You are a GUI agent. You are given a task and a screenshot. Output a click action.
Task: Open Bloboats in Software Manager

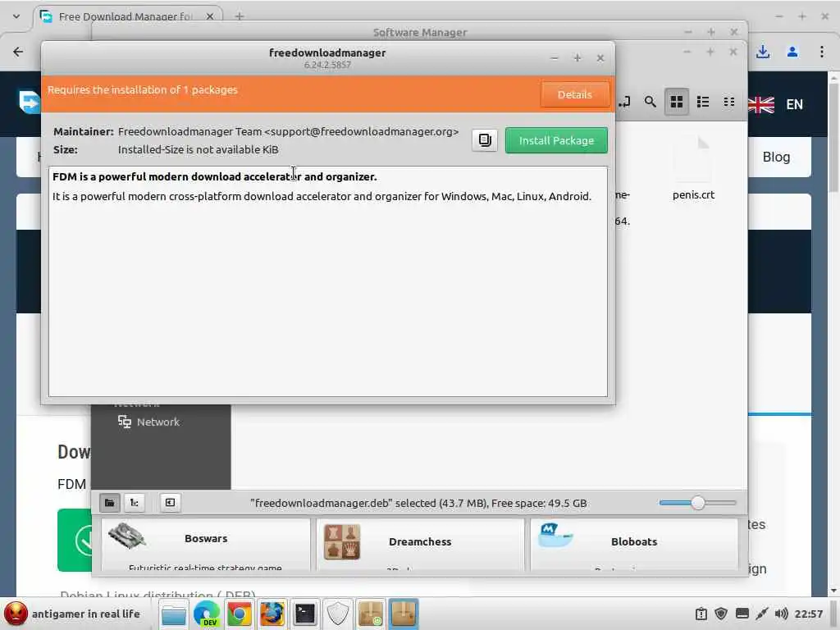[x=634, y=545]
